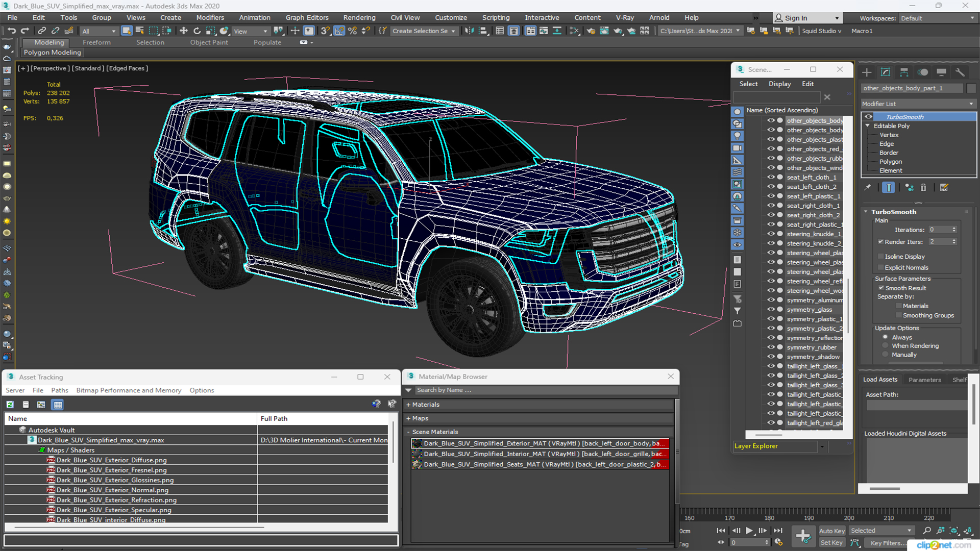Open the Hierarchy tab in command panel

pos(904,72)
